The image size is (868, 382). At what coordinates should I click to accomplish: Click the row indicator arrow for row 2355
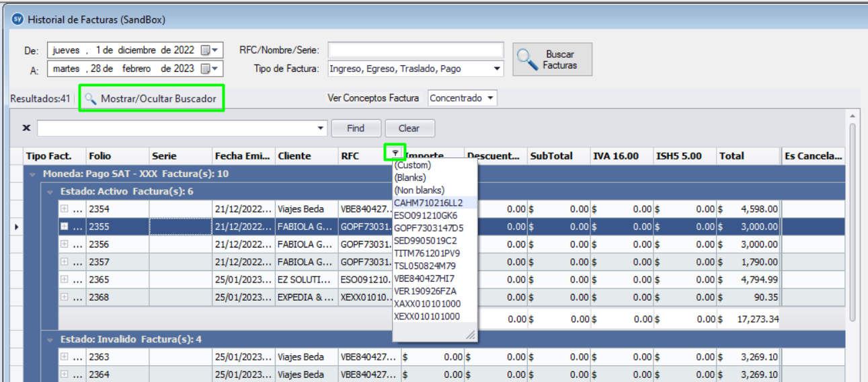pyautogui.click(x=17, y=227)
